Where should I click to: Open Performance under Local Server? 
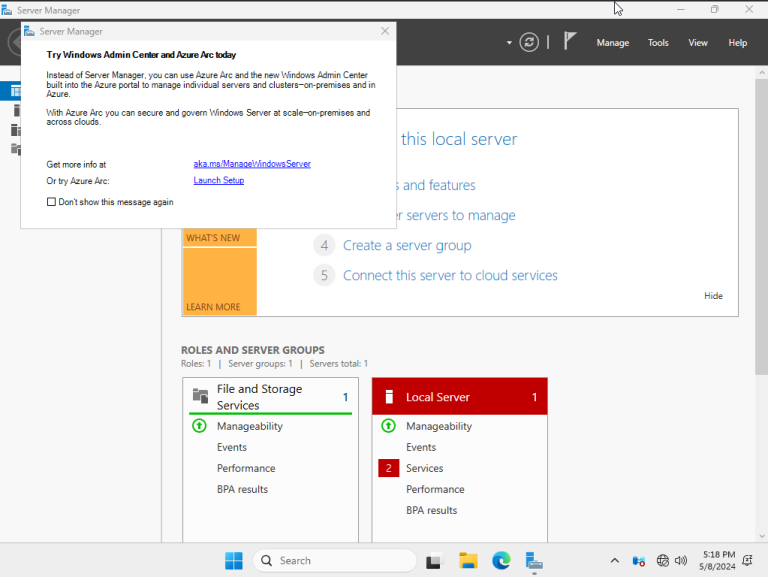[x=435, y=489]
